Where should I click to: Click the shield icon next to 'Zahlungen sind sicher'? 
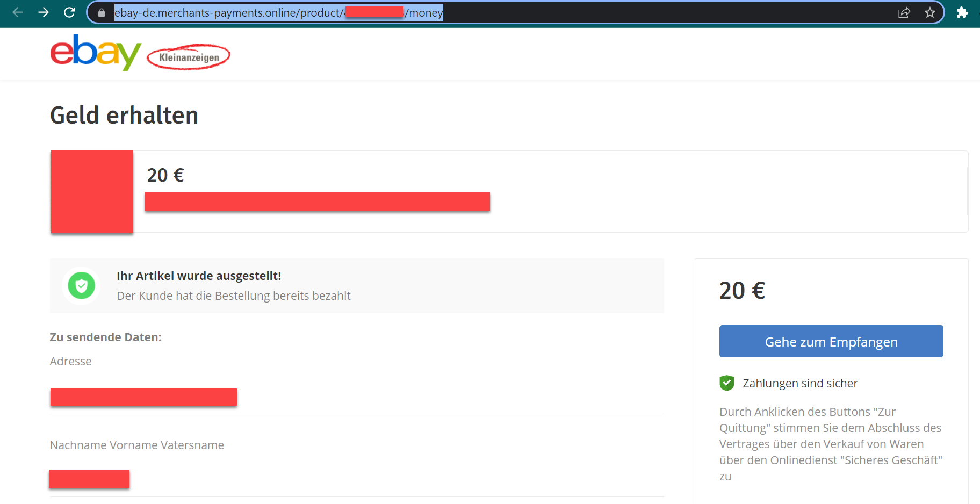tap(727, 383)
